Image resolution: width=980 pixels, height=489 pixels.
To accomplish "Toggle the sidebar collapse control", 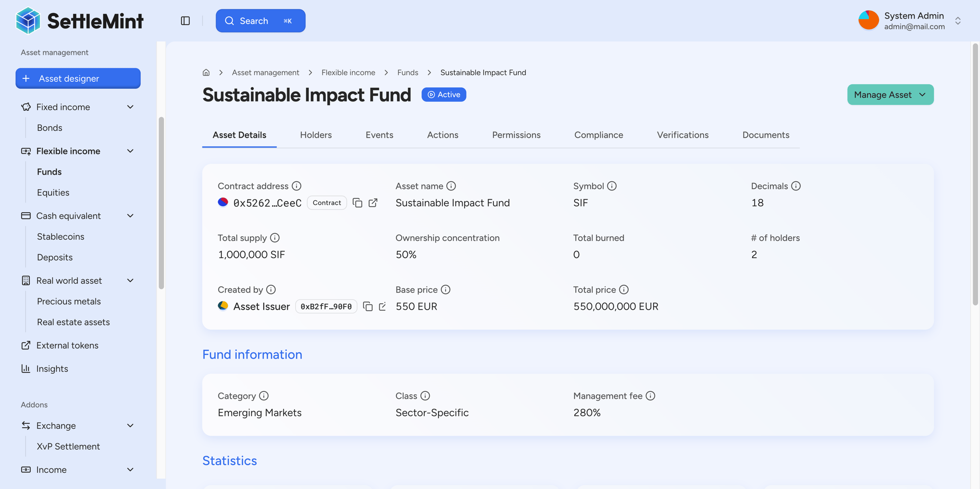I will point(185,21).
